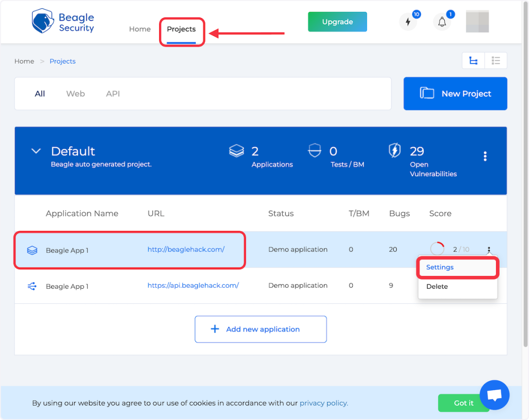The image size is (529, 420).
Task: Switch to the API filter tab
Action: pyautogui.click(x=113, y=94)
